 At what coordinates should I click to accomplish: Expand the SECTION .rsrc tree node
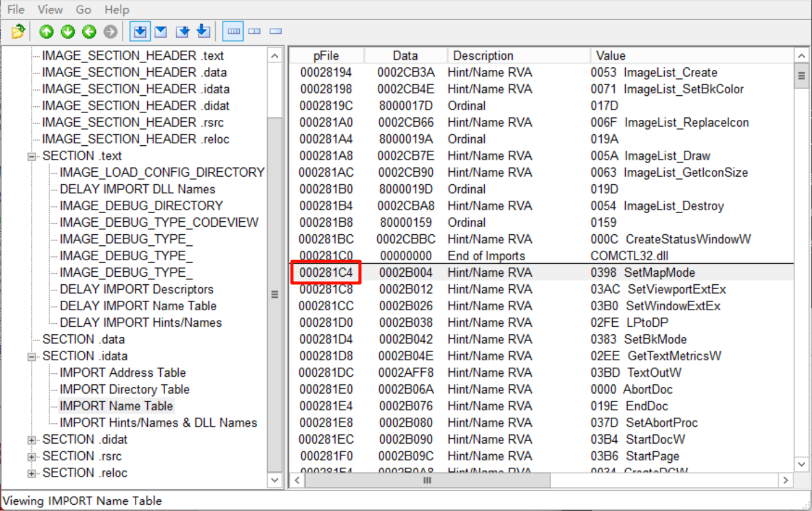[32, 457]
